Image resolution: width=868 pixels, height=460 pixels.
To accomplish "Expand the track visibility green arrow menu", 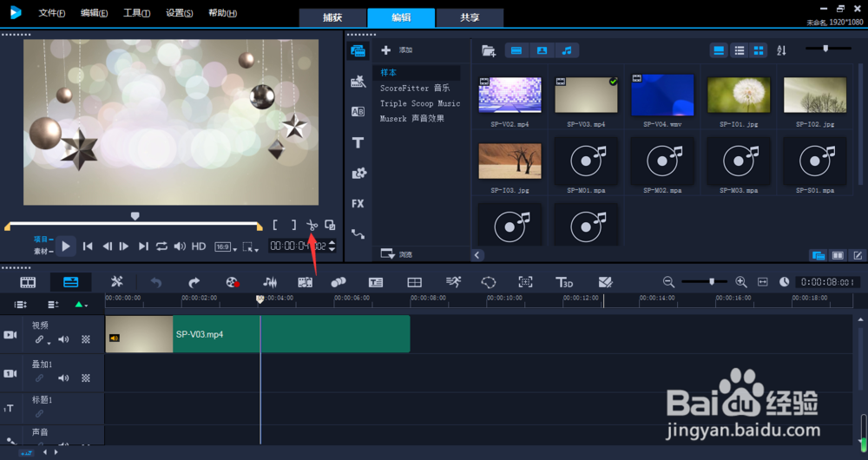I will [x=81, y=305].
